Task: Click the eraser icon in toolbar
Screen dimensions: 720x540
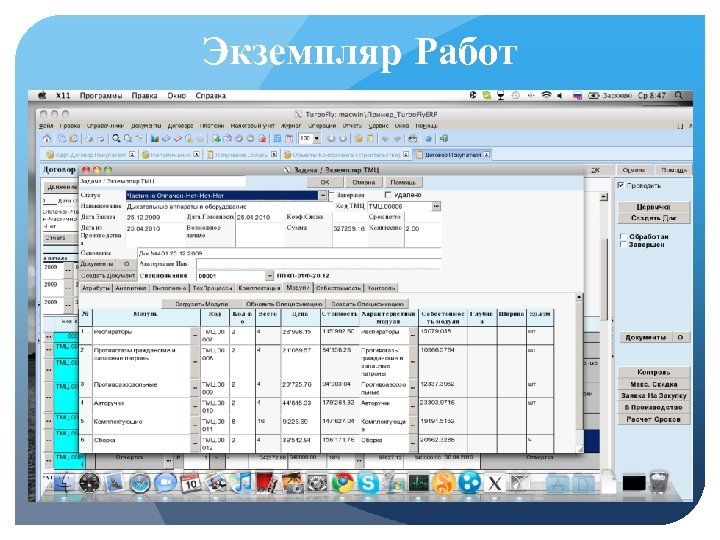Action: pyautogui.click(x=177, y=138)
